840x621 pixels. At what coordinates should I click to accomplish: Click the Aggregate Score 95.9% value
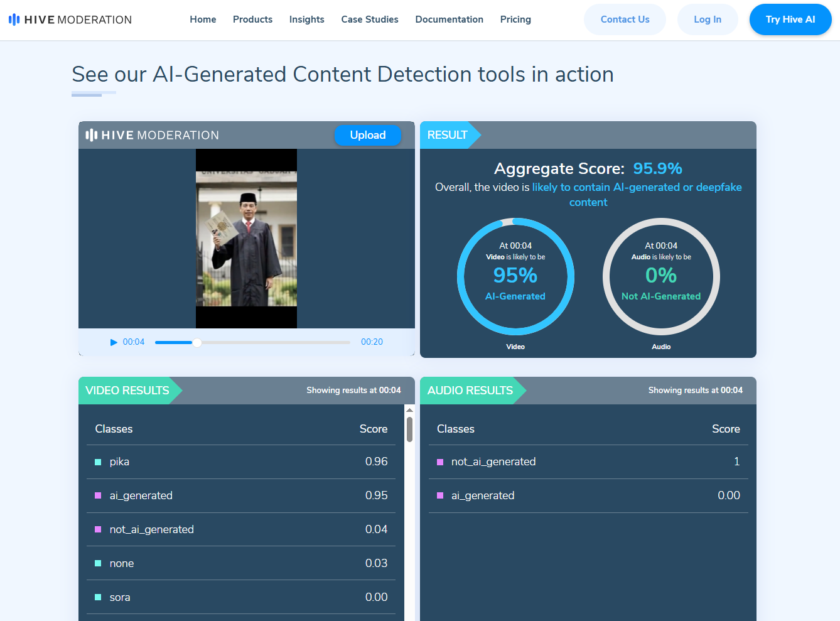coord(657,168)
